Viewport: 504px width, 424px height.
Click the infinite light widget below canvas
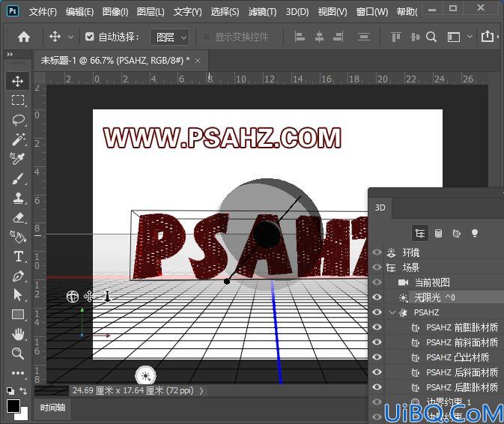(x=145, y=375)
